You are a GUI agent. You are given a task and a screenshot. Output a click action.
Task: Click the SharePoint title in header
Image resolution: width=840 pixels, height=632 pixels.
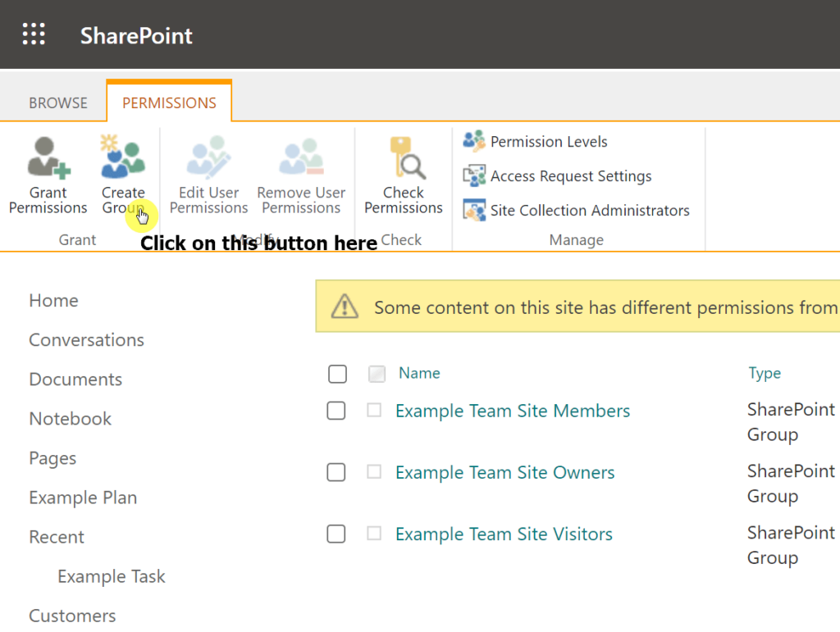pos(136,36)
